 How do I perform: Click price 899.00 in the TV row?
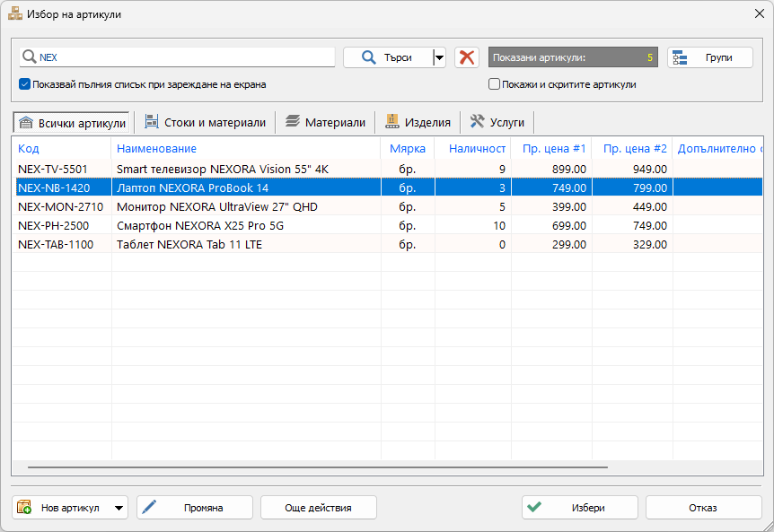(569, 170)
